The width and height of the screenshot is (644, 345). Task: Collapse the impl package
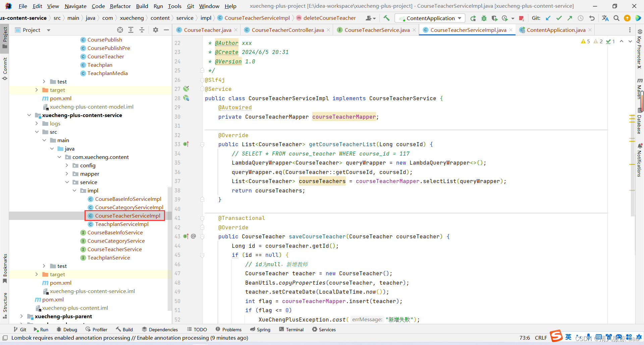click(x=74, y=190)
